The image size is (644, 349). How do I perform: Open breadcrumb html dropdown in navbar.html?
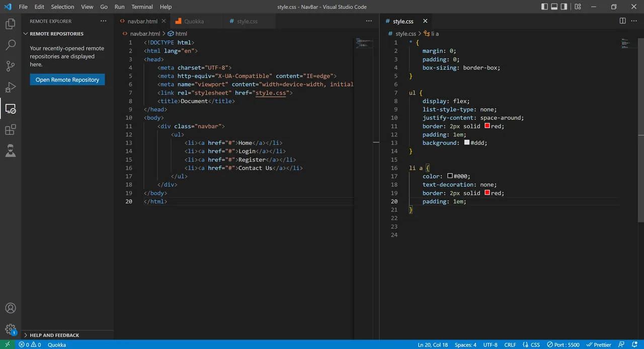pyautogui.click(x=178, y=34)
